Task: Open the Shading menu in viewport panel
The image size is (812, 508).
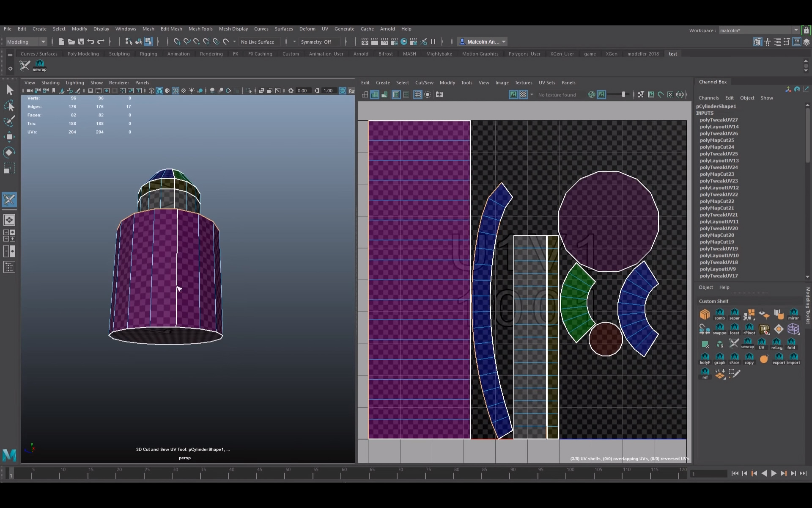Action: pos(50,83)
